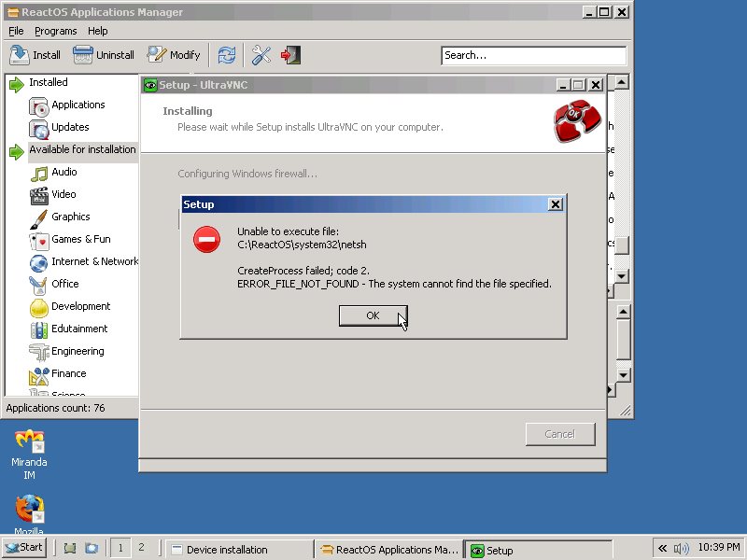Open the Mozilla Firefox desktop shortcut
Image resolution: width=747 pixels, height=560 pixels.
(29, 514)
